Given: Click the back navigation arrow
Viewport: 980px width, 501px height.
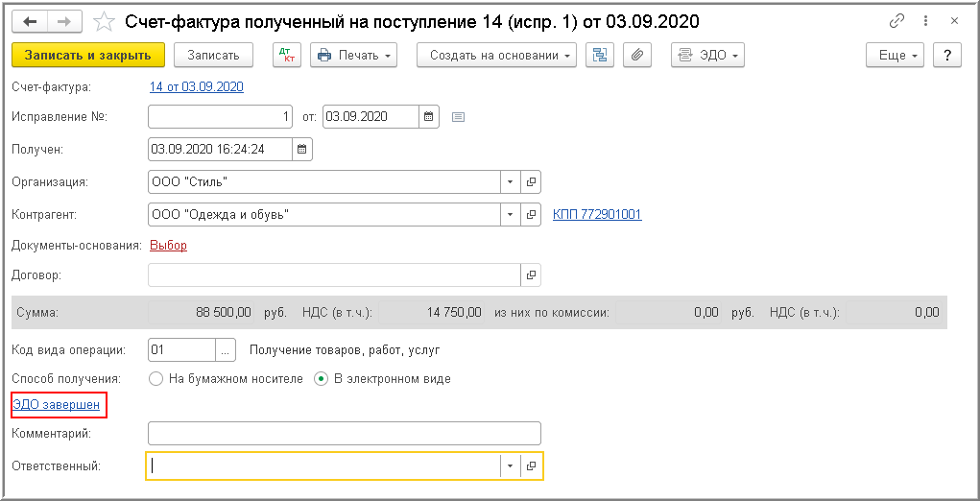Looking at the screenshot, I should pos(31,21).
